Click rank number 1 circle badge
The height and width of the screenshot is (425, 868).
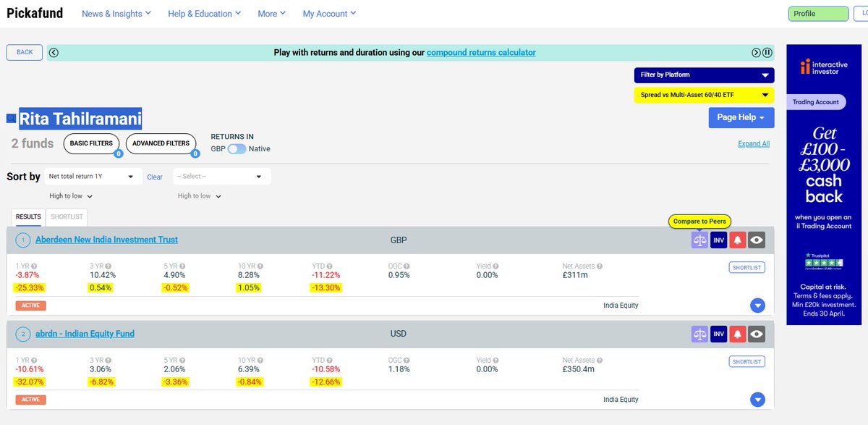[x=22, y=240]
